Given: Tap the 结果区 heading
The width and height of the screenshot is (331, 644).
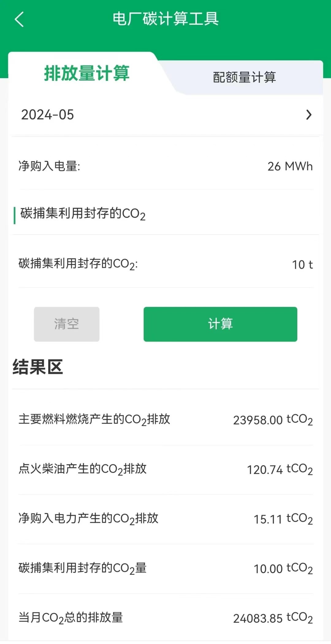Looking at the screenshot, I should click(38, 367).
